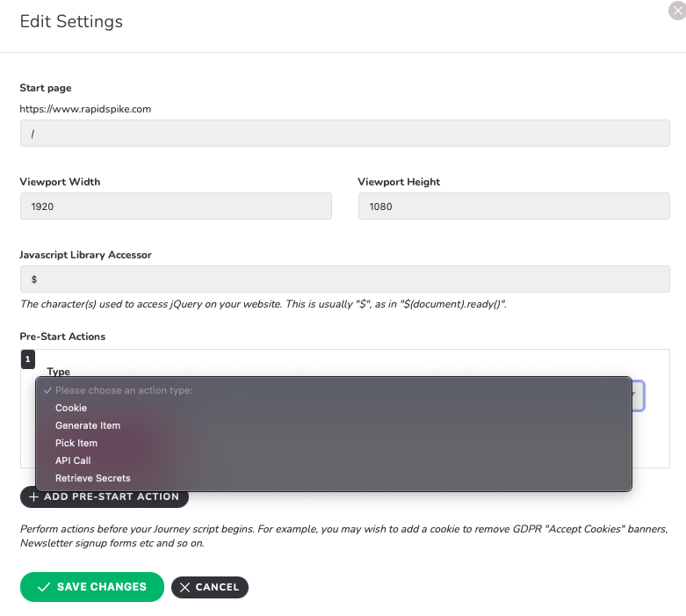The width and height of the screenshot is (686, 616).
Task: Focus the Viewport Width field
Action: coord(176,207)
